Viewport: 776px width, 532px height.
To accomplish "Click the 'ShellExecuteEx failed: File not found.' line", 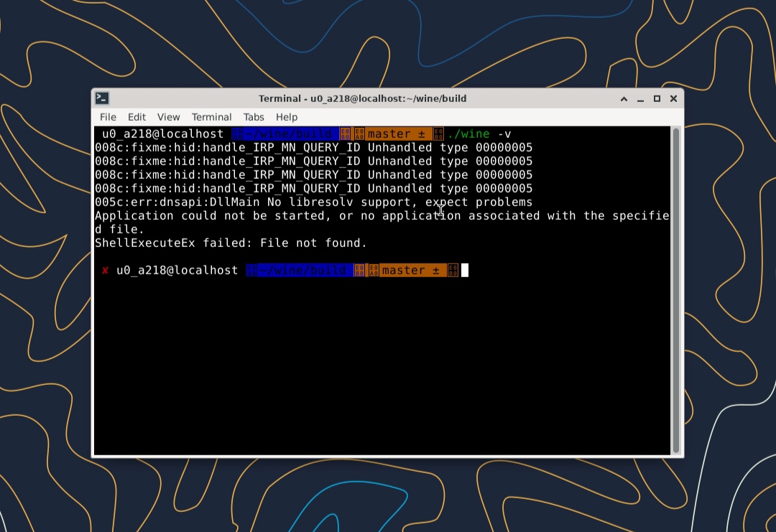I will (x=231, y=243).
